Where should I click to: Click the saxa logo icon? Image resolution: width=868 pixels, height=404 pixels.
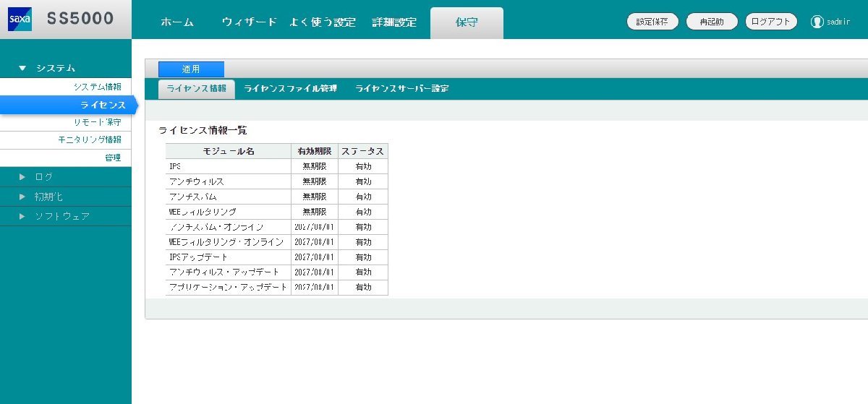point(20,19)
